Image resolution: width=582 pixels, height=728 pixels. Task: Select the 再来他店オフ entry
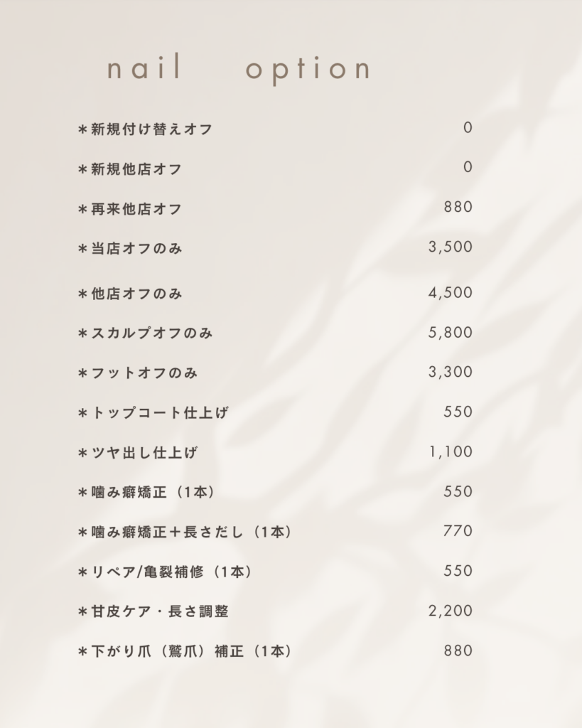click(130, 209)
